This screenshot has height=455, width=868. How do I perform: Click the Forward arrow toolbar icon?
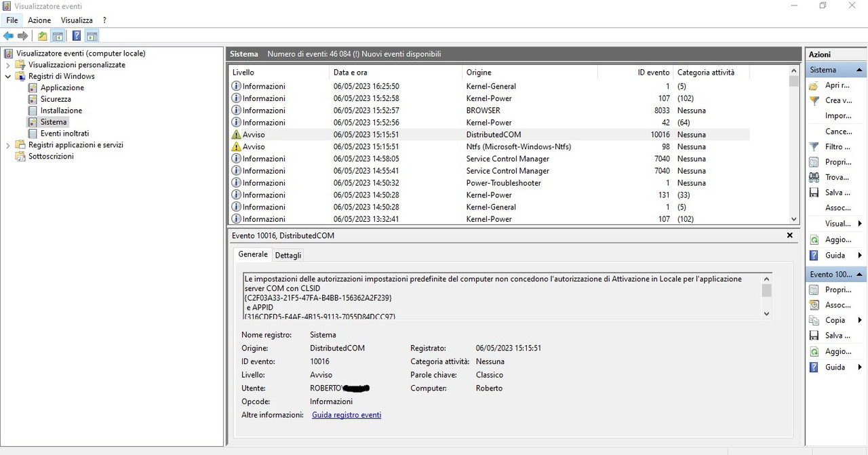[x=23, y=36]
